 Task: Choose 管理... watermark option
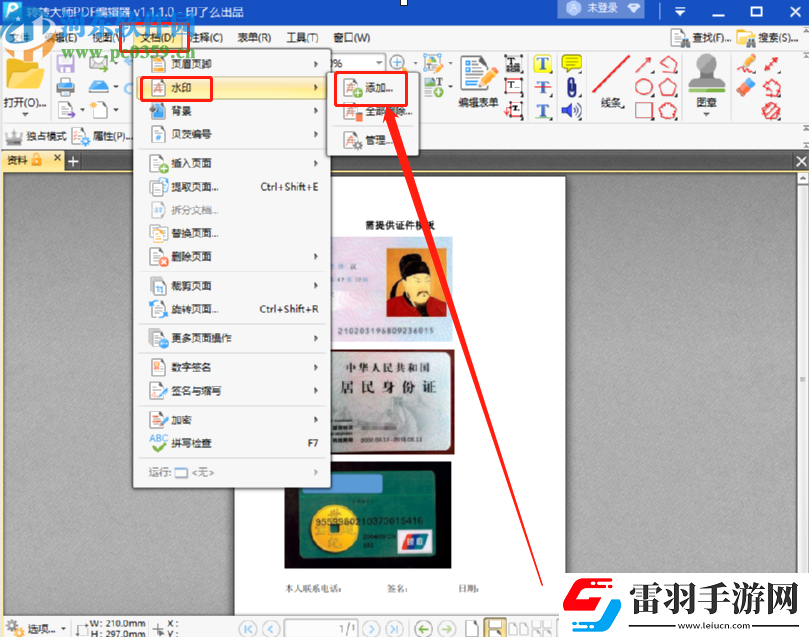coord(372,140)
